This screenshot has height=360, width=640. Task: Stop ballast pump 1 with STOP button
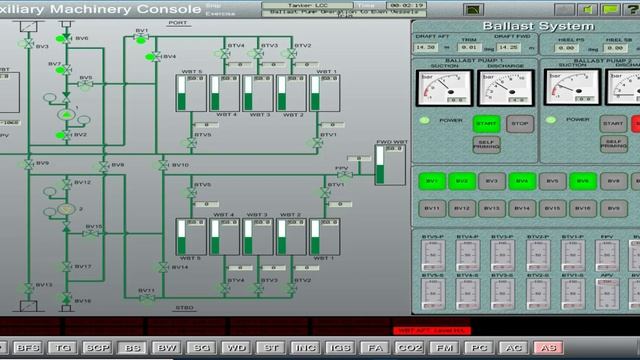click(x=520, y=124)
